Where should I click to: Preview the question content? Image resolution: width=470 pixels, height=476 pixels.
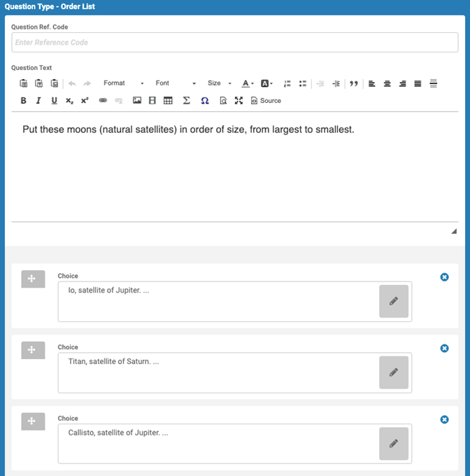(x=223, y=101)
